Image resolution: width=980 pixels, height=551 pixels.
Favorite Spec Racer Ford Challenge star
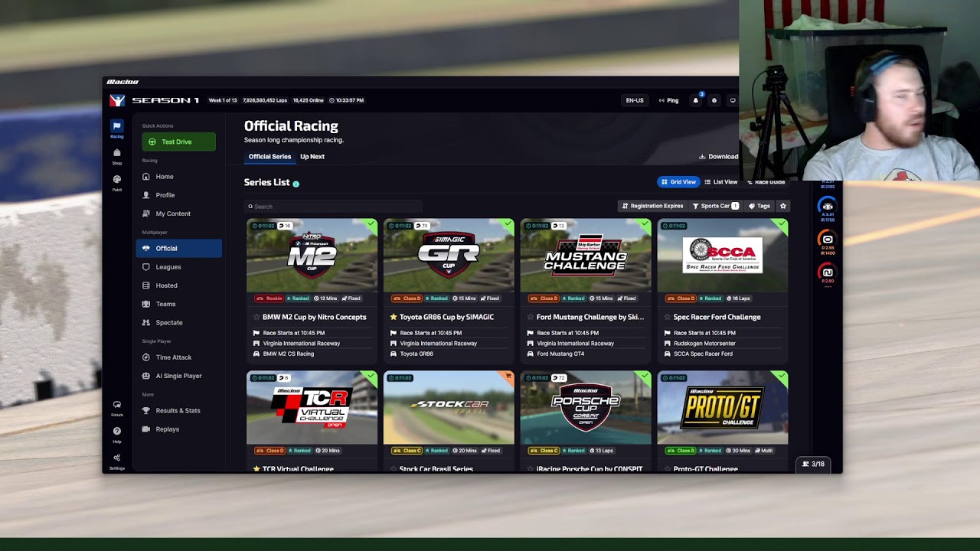tap(667, 317)
